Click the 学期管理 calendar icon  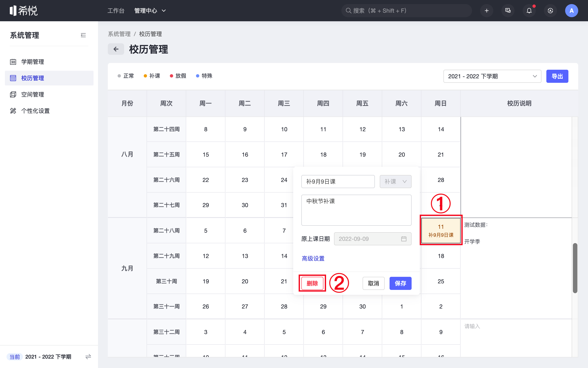(13, 62)
